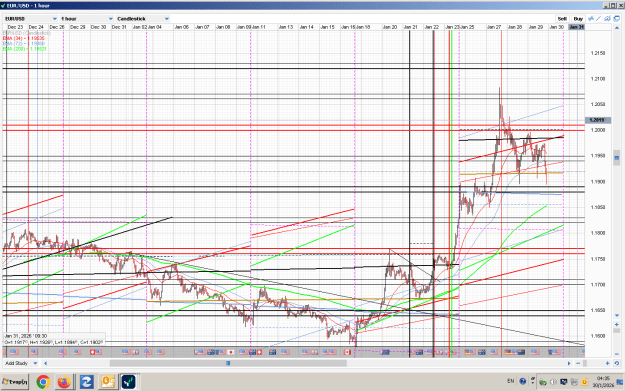This screenshot has width=625, height=391.
Task: Click the Jan 20 date label
Action: [x=390, y=27]
